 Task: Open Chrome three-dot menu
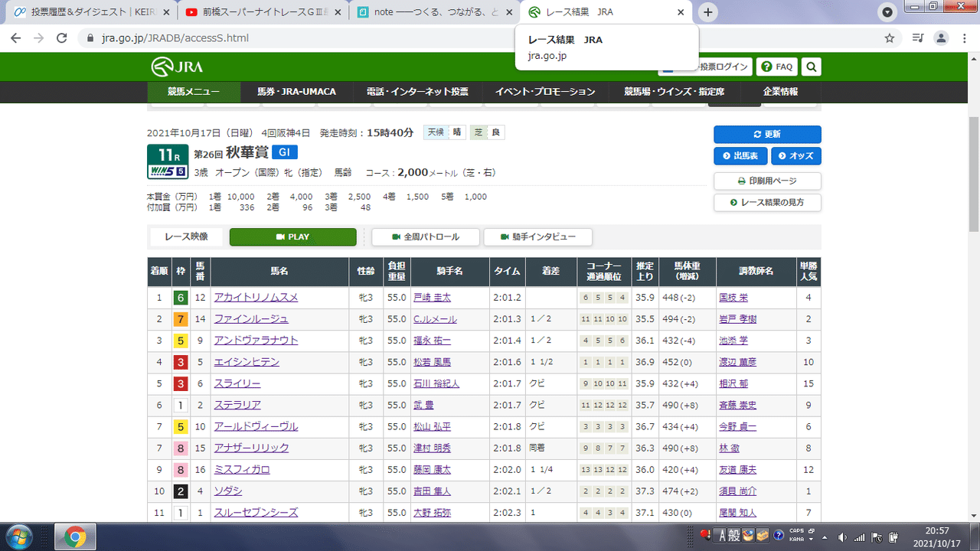(x=964, y=38)
